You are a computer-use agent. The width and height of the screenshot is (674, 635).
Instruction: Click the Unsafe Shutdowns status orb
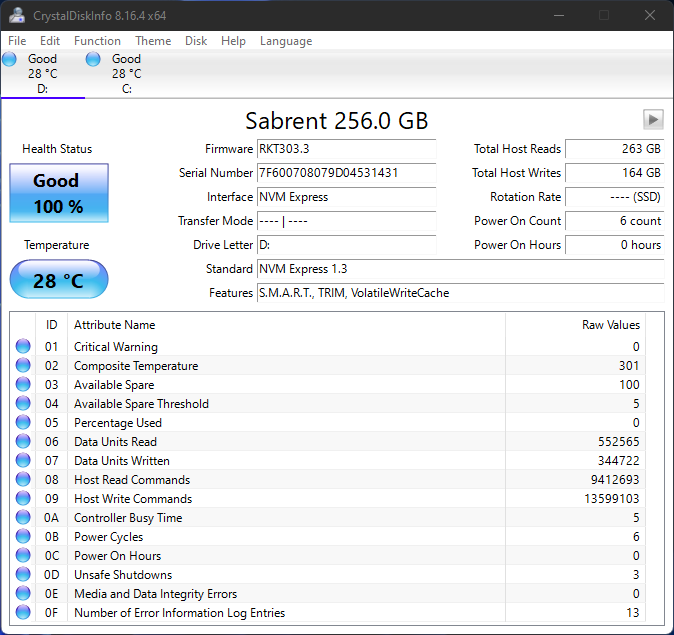pyautogui.click(x=23, y=575)
